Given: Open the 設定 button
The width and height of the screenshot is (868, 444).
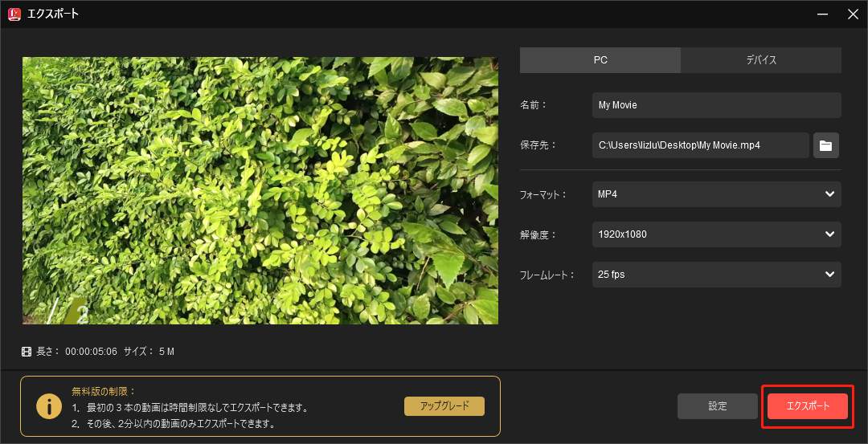Looking at the screenshot, I should (x=718, y=406).
